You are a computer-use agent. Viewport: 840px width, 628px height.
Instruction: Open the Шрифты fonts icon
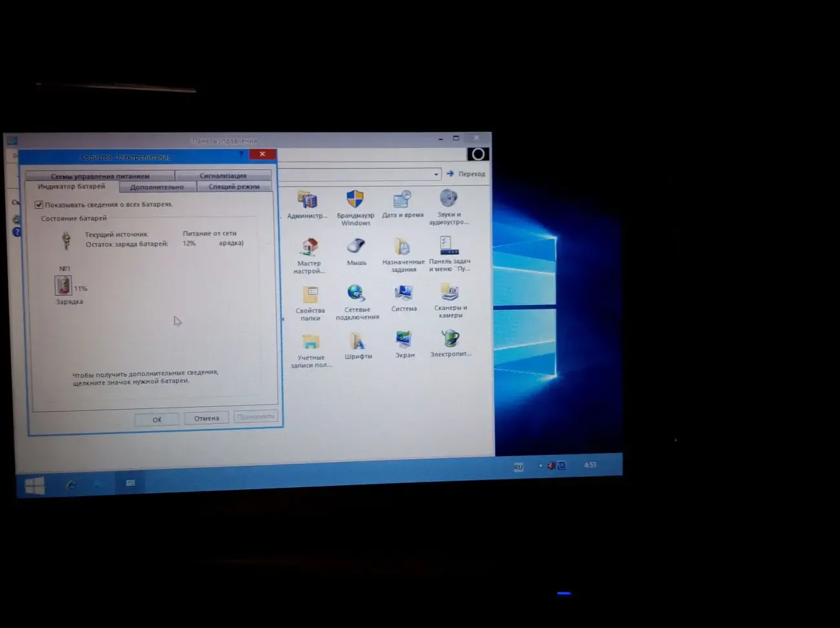pos(357,342)
